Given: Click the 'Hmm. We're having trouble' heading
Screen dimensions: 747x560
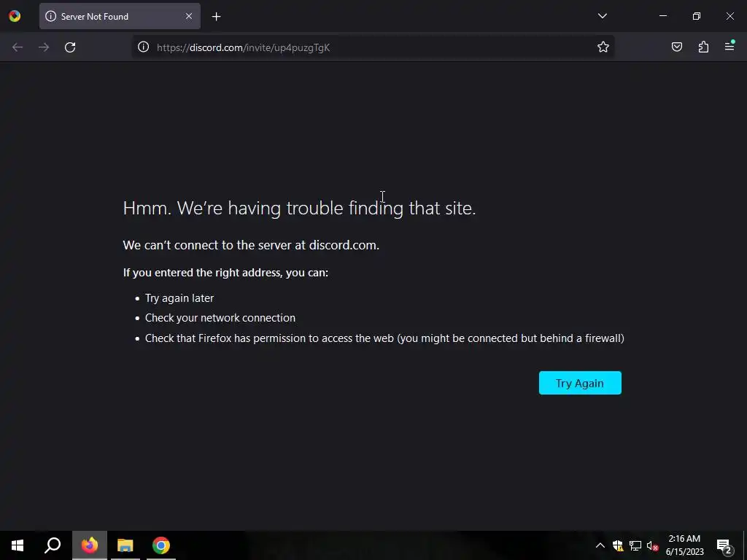Looking at the screenshot, I should (299, 208).
